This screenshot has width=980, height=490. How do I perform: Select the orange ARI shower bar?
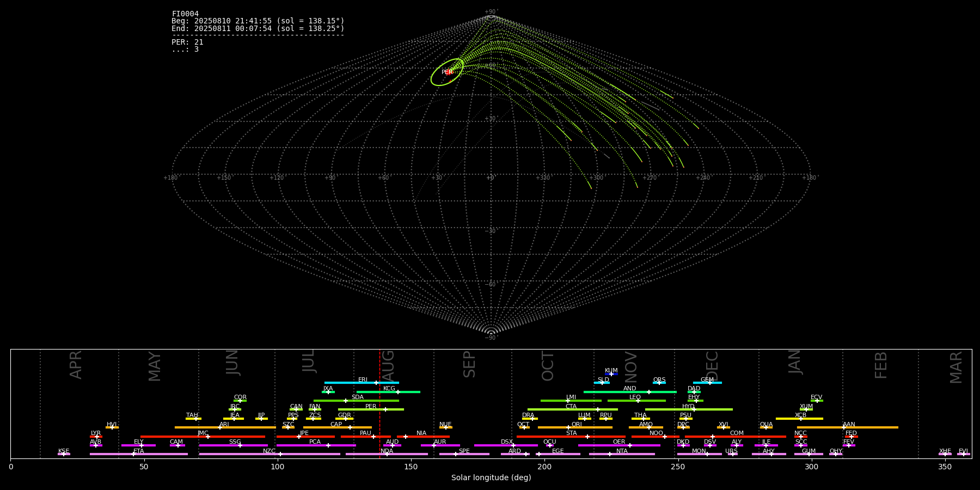point(225,427)
